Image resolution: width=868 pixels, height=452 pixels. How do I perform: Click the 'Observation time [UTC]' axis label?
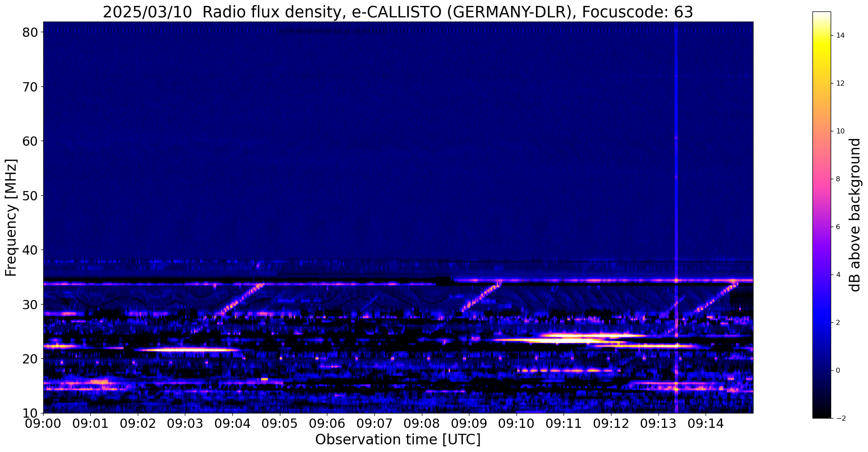[x=398, y=440]
